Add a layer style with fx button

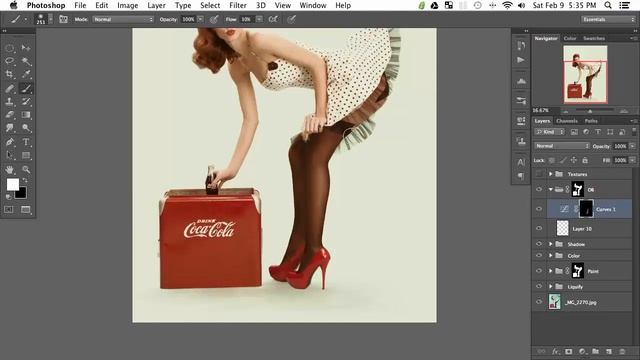coord(555,351)
